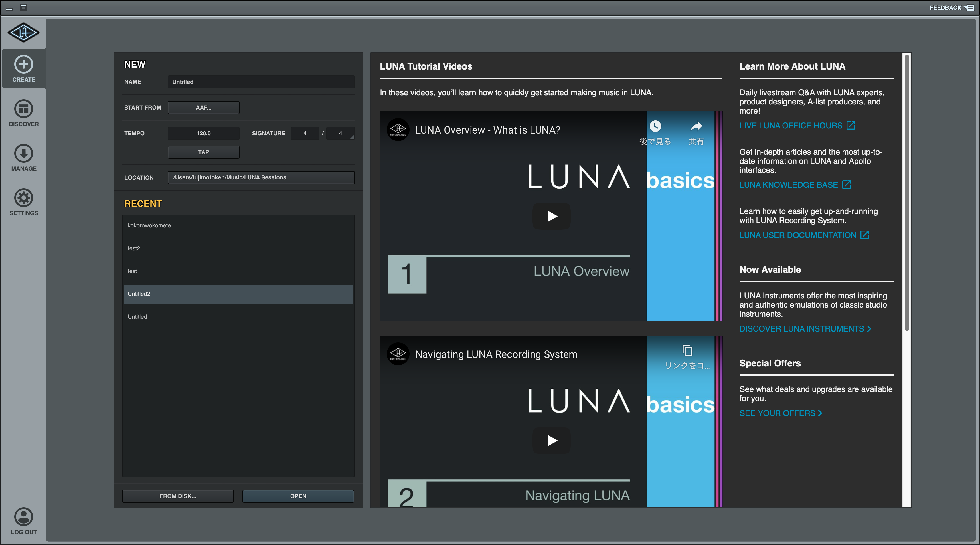Select recent session named test
This screenshot has height=545, width=980.
(238, 271)
